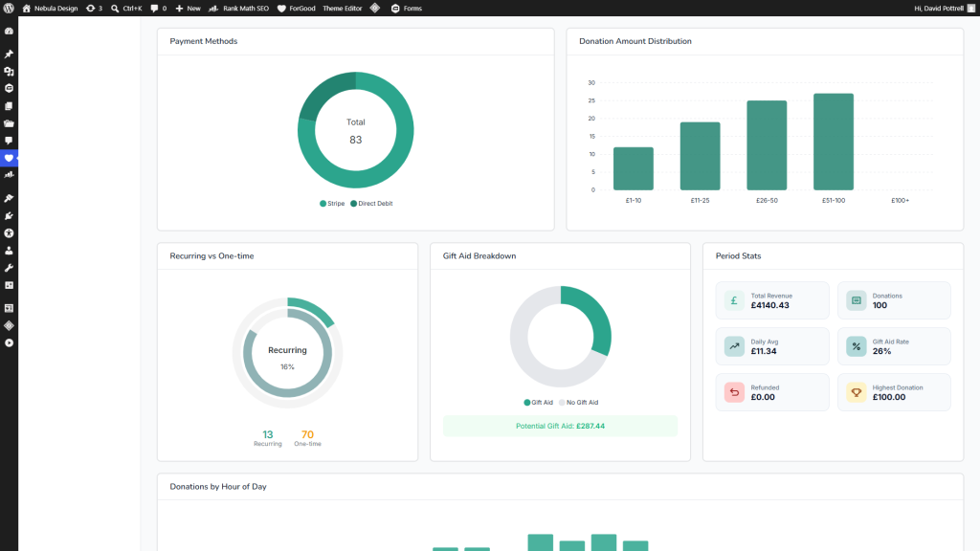Open Forms menu in admin bar
The height and width of the screenshot is (551, 980).
coord(406,8)
